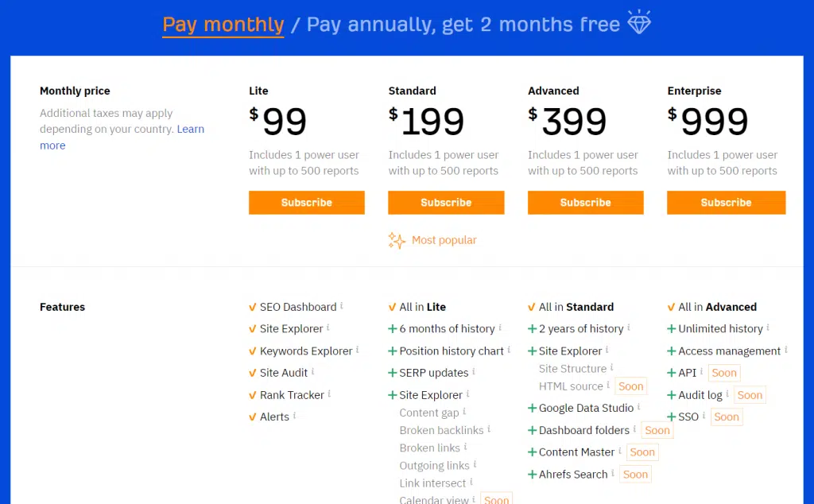Viewport: 814px width, 504px height.
Task: Open info icon next to Google Data Studio
Action: click(x=638, y=407)
